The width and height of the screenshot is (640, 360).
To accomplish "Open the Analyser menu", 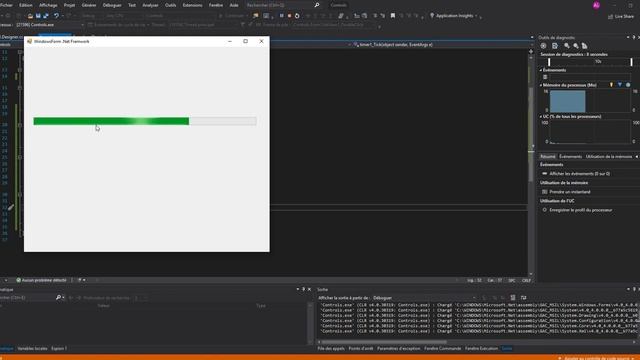I will click(x=150, y=5).
